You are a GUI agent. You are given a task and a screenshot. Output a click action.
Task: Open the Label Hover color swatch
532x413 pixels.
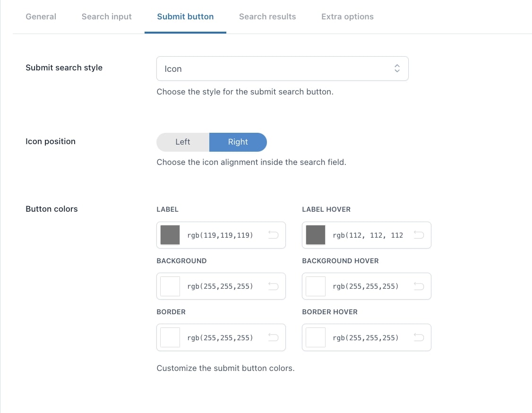(x=316, y=235)
